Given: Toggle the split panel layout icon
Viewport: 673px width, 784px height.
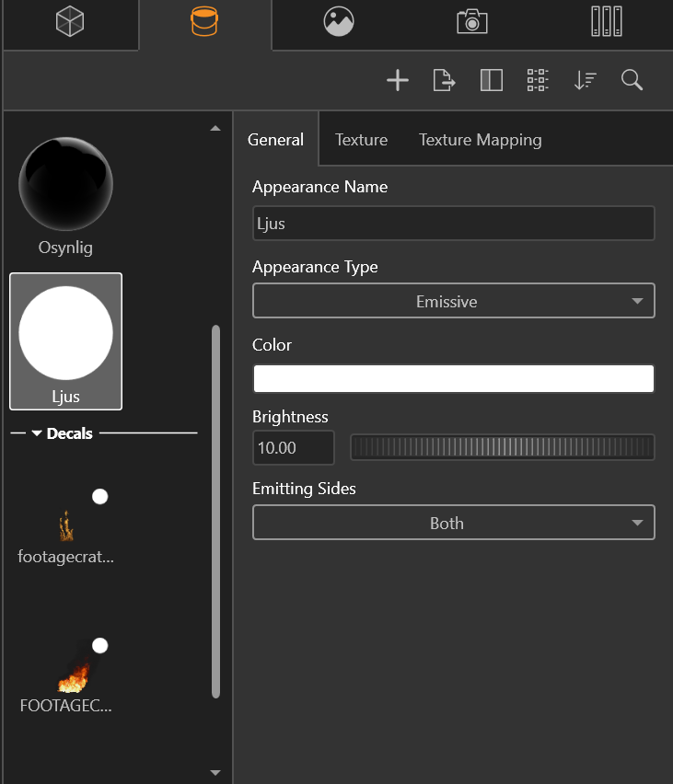Looking at the screenshot, I should (x=492, y=81).
